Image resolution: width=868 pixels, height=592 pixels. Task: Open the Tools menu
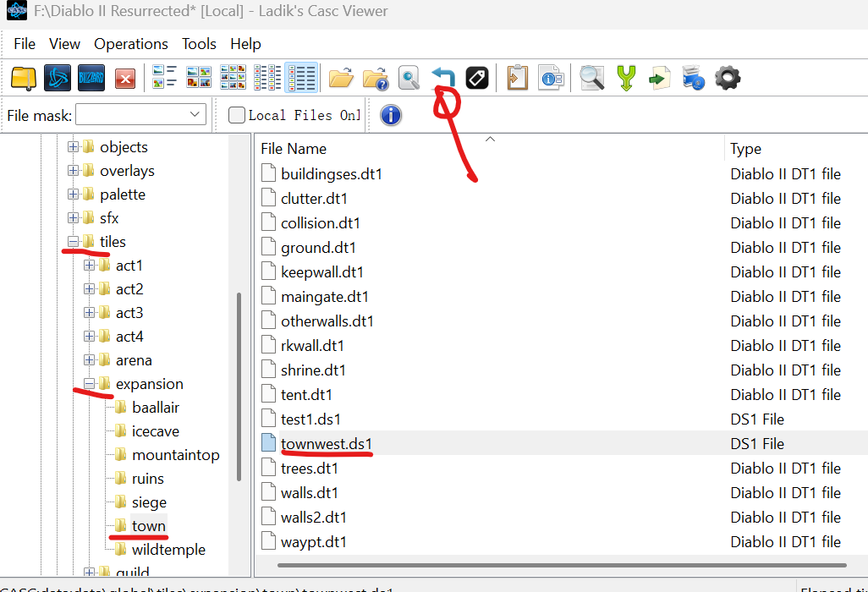(x=199, y=44)
